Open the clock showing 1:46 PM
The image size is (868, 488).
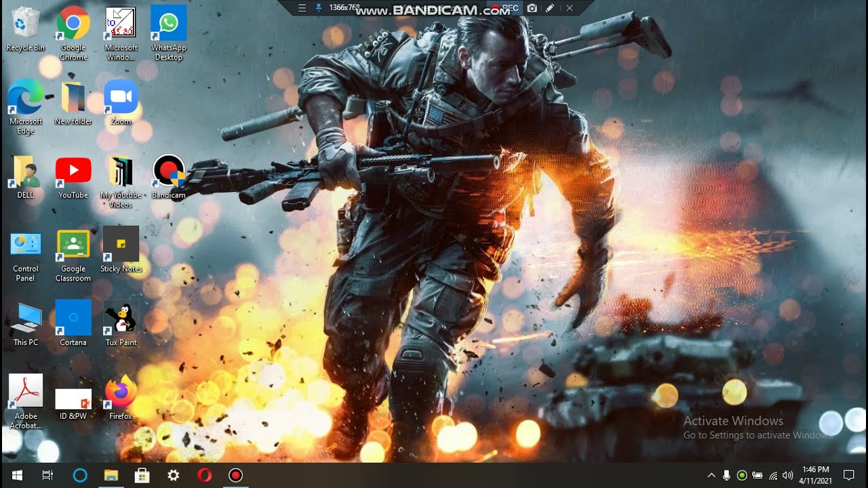tap(815, 475)
